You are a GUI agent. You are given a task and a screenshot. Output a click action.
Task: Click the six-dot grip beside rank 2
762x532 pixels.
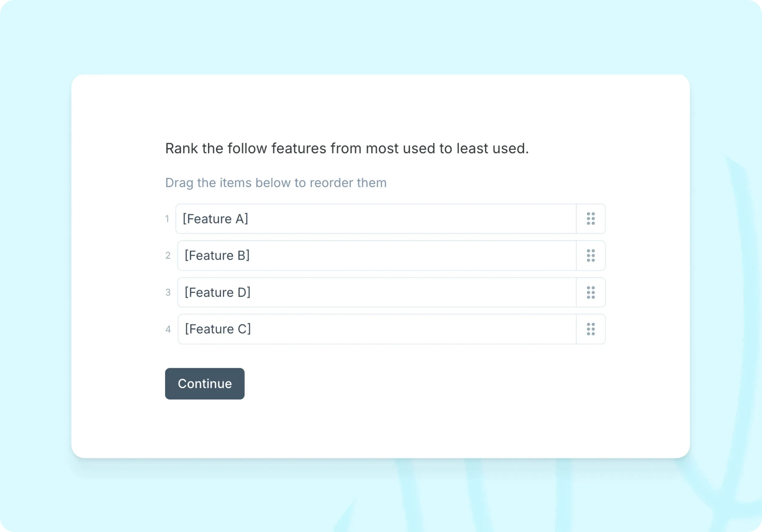590,256
